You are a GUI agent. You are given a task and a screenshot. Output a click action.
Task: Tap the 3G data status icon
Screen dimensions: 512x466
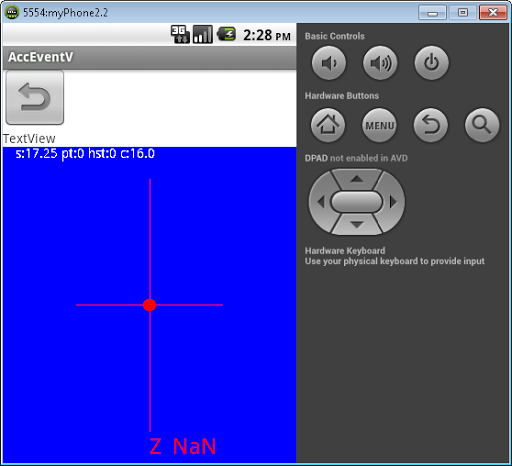pyautogui.click(x=180, y=34)
